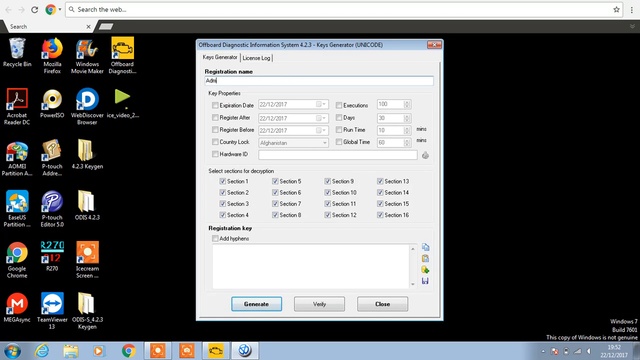Click the hardware ID fetch icon
This screenshot has height=360, width=640.
[425, 155]
